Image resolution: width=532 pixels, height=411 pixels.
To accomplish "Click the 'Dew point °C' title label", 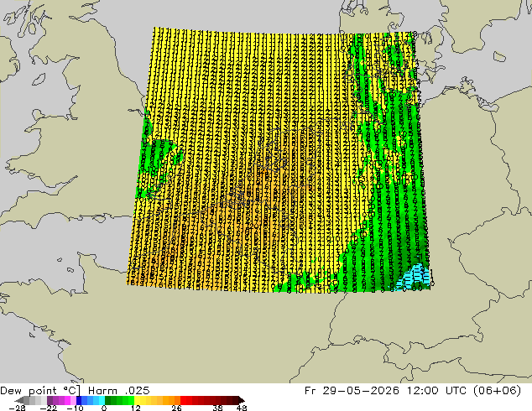I will point(40,391).
